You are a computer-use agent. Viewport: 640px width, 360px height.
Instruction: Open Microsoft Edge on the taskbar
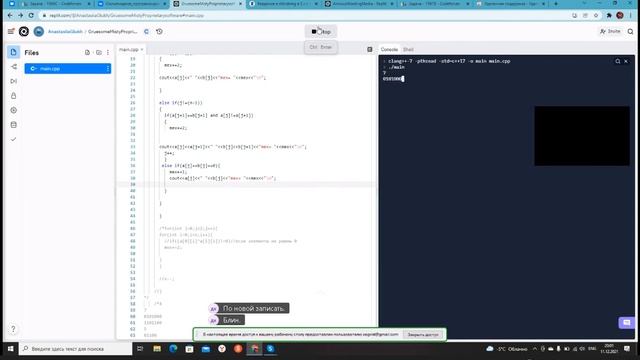click(x=173, y=349)
